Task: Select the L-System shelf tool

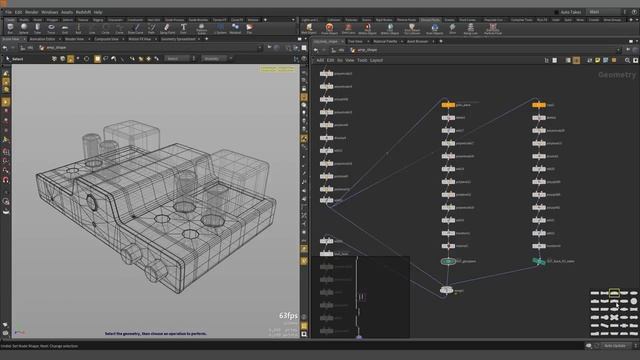Action: (x=220, y=29)
